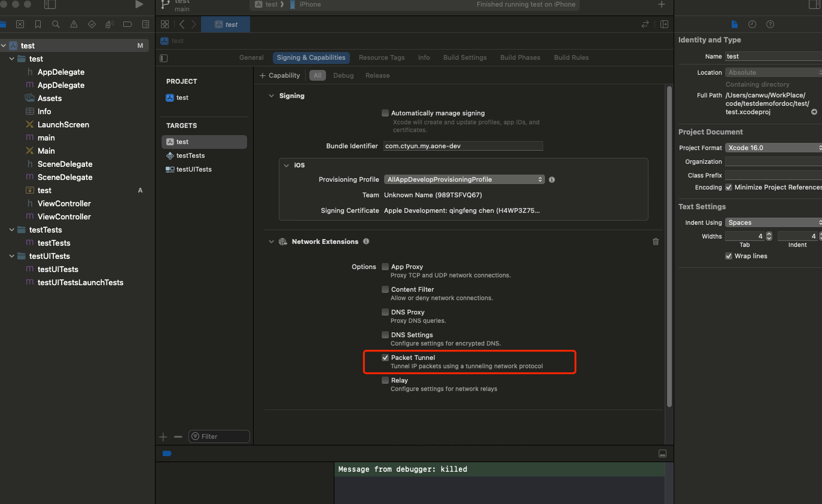The image size is (822, 504).
Task: Toggle the debug area visibility icon
Action: coord(662,454)
